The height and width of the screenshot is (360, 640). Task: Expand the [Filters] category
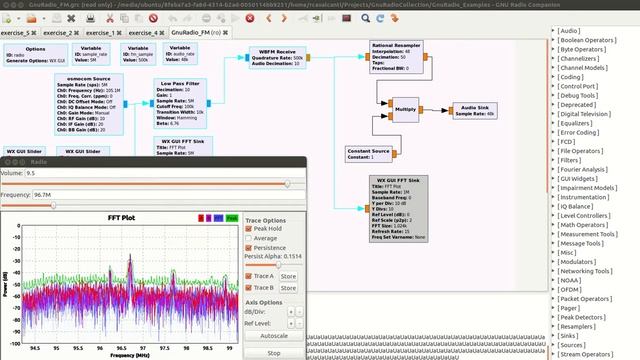click(x=553, y=160)
